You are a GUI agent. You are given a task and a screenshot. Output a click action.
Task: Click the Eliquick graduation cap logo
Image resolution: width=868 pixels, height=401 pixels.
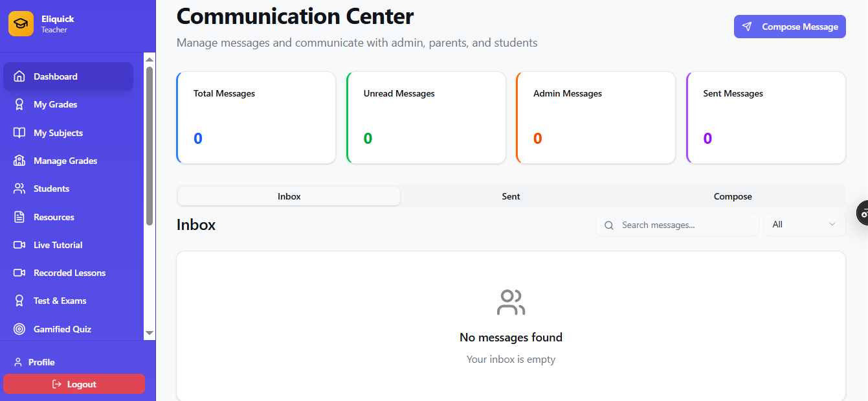pyautogui.click(x=21, y=24)
